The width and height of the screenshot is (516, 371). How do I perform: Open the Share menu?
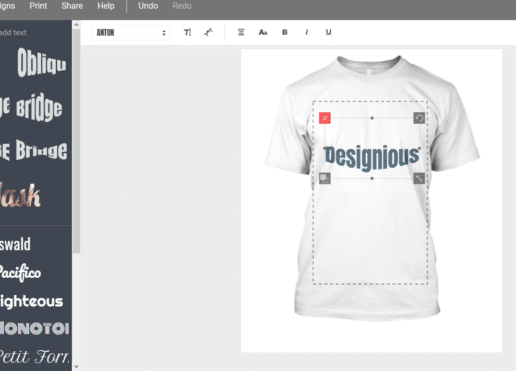(x=72, y=6)
